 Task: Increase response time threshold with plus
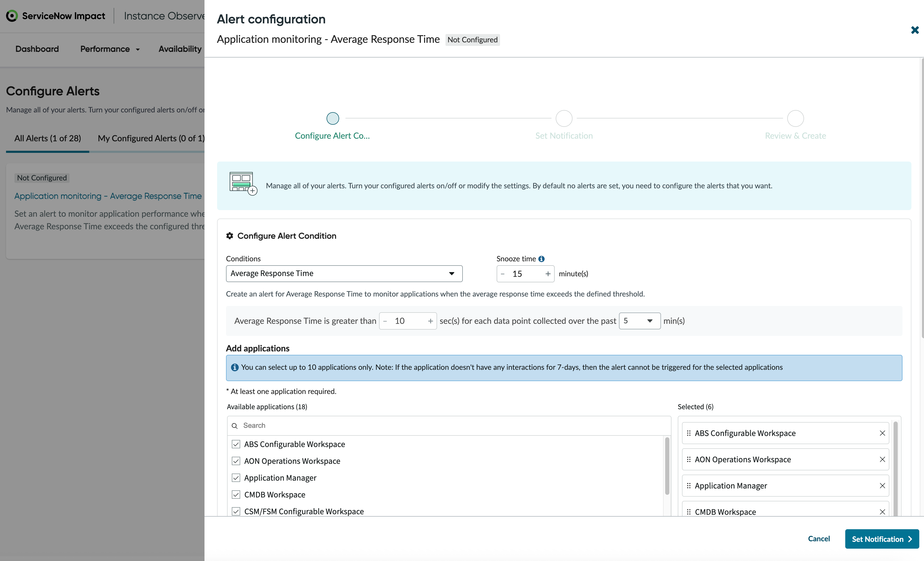430,321
